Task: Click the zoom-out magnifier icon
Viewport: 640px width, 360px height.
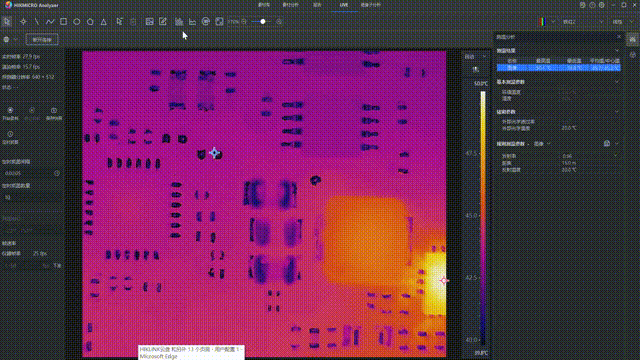Action: coord(244,22)
